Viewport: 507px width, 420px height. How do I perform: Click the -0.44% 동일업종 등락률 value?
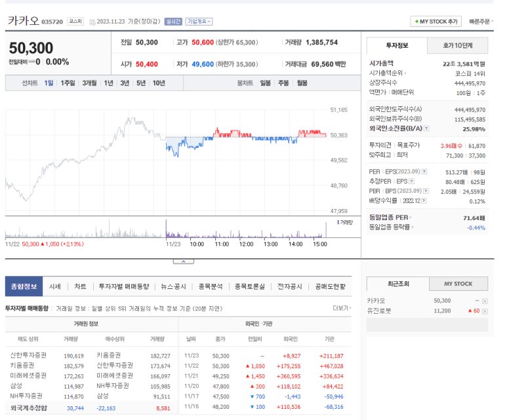(476, 228)
